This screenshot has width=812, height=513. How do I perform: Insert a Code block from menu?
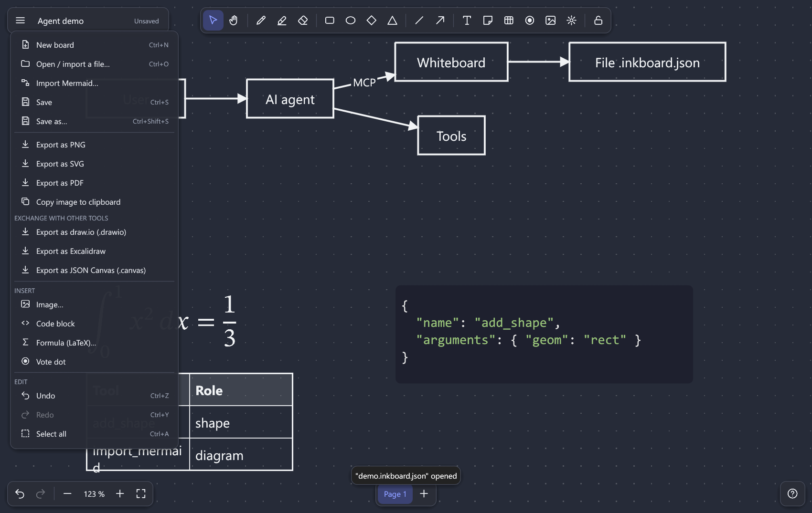coord(95,324)
